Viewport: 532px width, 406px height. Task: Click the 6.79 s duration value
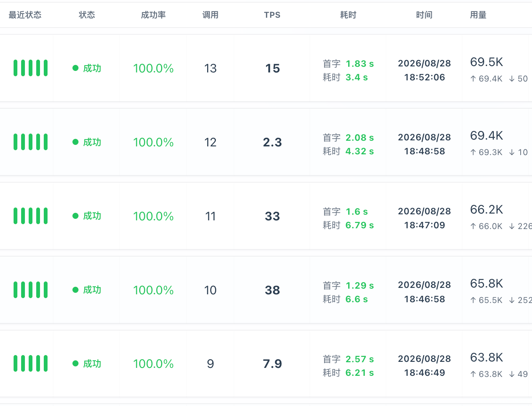click(360, 225)
